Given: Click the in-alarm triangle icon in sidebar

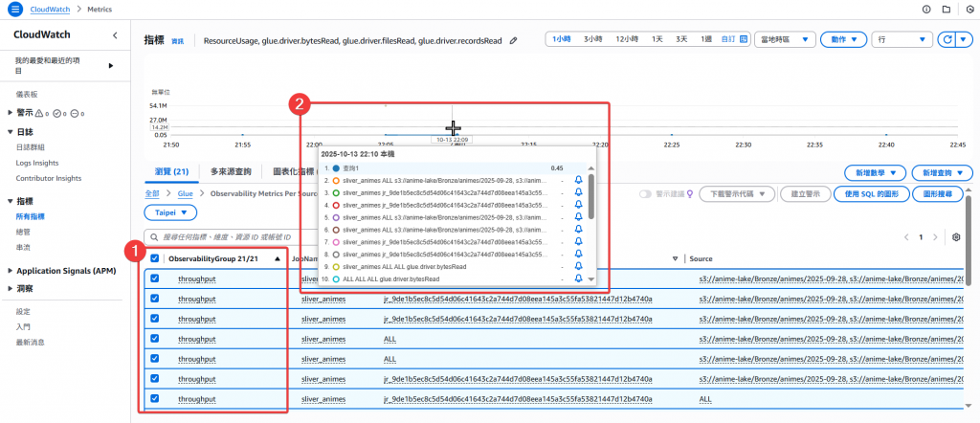Looking at the screenshot, I should [x=39, y=113].
